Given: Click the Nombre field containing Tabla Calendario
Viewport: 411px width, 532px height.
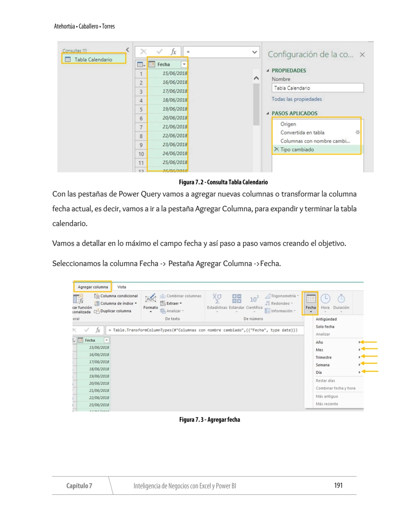Looking at the screenshot, I should (x=318, y=88).
